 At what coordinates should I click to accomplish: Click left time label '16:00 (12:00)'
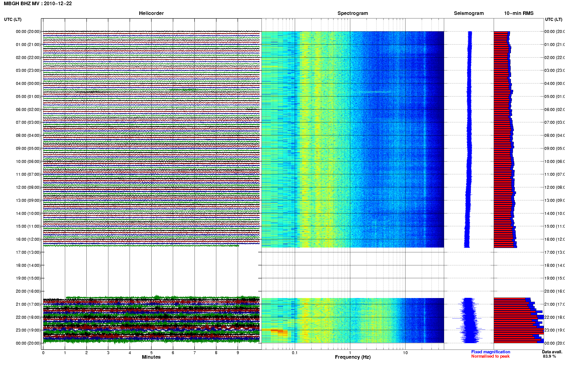[x=28, y=239]
